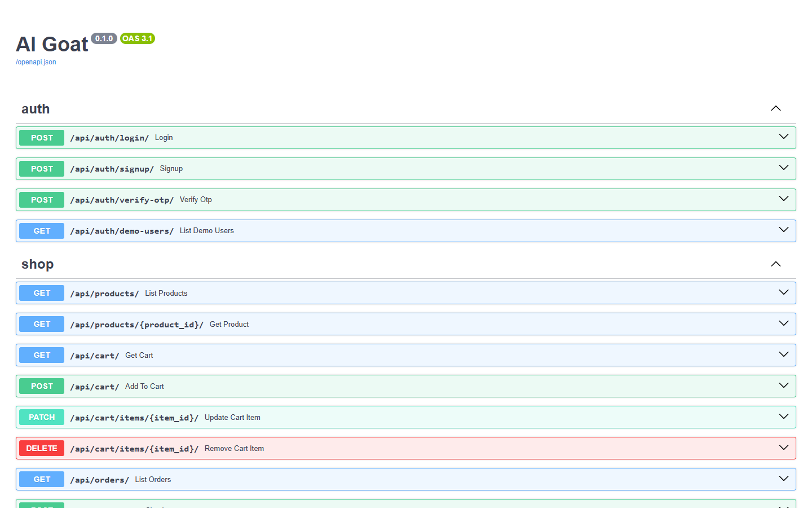Click the 'Remove Cart Item' summary text
This screenshot has width=812, height=508.
point(234,449)
